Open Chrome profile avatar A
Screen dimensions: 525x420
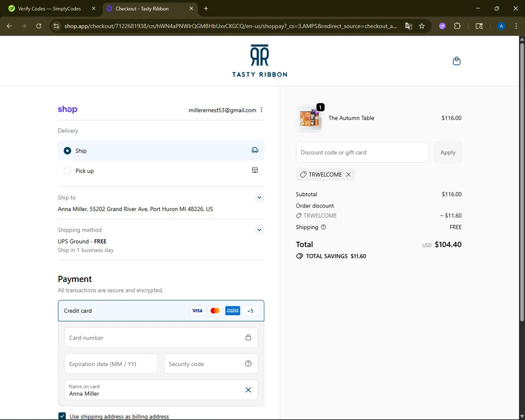point(501,26)
